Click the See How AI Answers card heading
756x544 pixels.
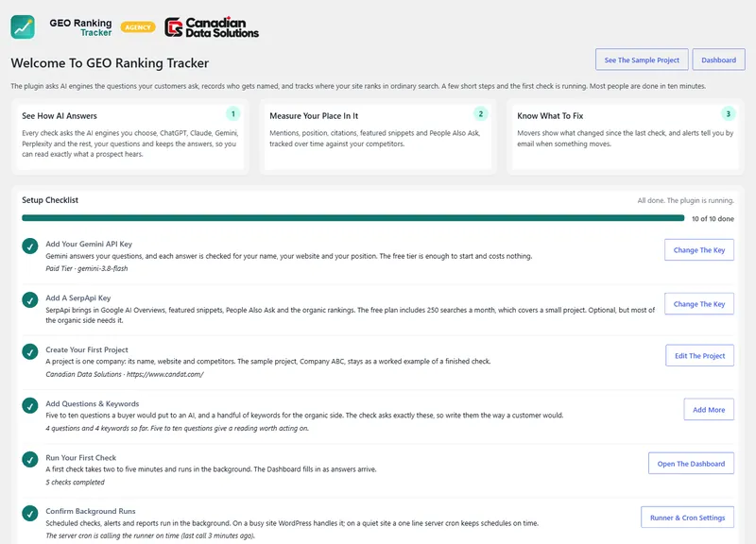click(x=60, y=116)
